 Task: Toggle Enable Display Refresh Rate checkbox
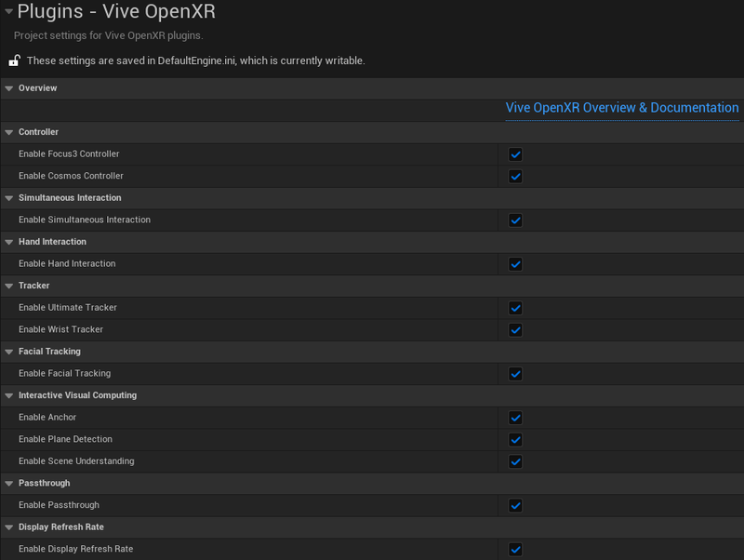point(515,550)
